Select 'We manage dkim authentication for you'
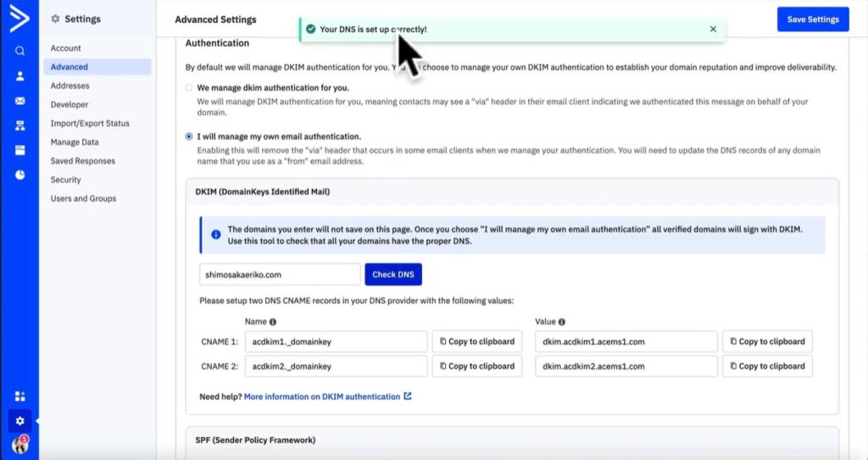The height and width of the screenshot is (460, 868). [189, 87]
